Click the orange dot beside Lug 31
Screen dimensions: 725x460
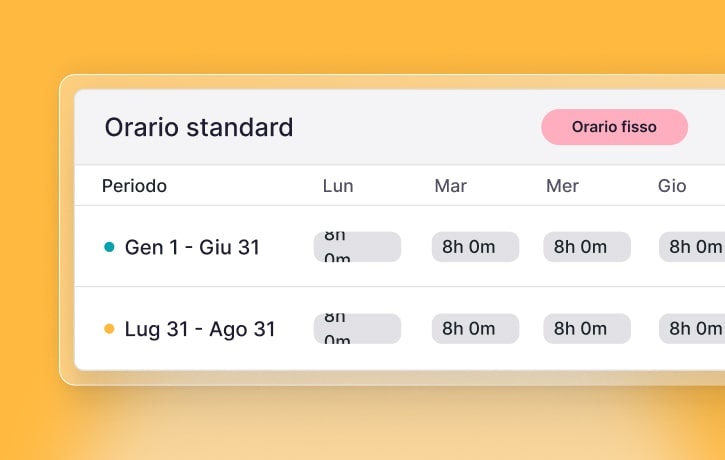[109, 329]
